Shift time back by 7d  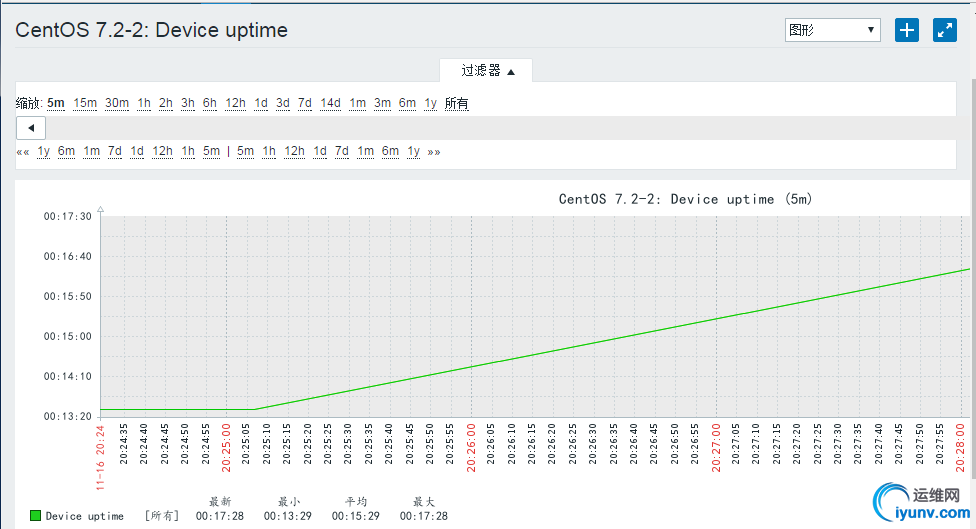[x=115, y=151]
